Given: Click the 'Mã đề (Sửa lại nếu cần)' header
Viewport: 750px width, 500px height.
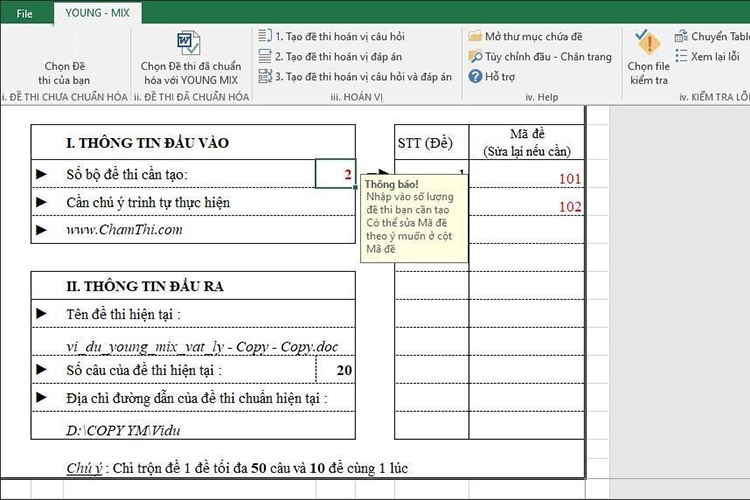Looking at the screenshot, I should coord(527,142).
